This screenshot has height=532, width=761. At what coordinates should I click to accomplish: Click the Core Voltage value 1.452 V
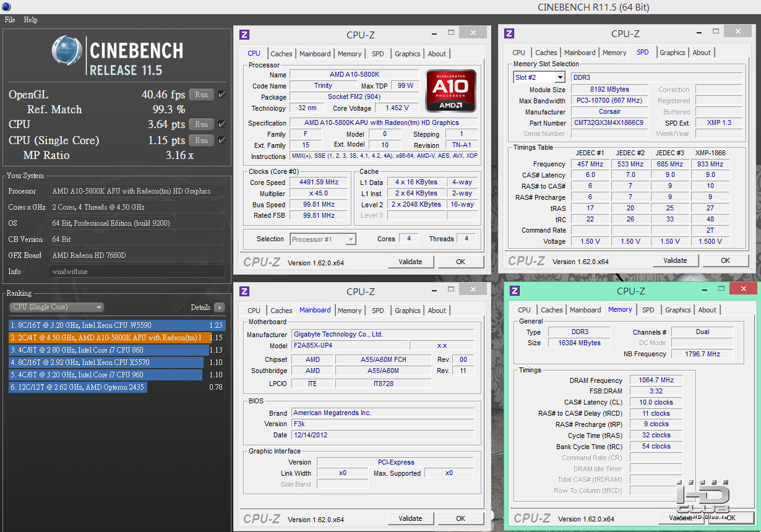(x=397, y=108)
